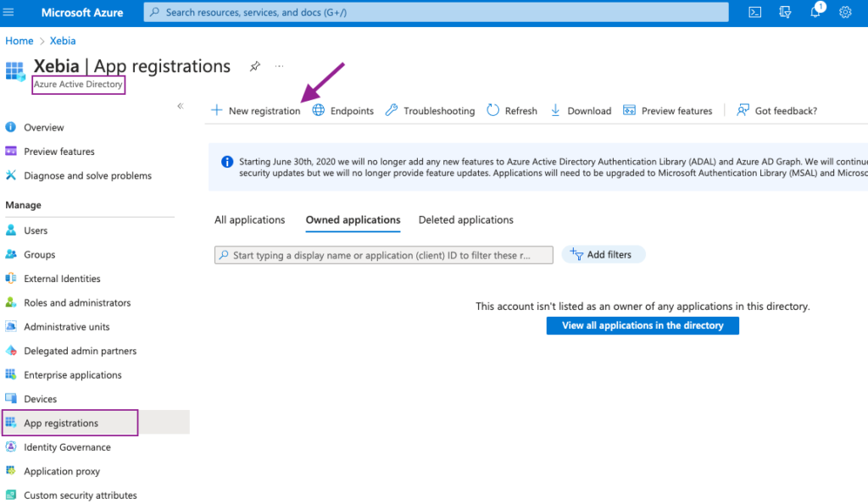This screenshot has width=868, height=504.
Task: Open the Directories and subscriptions filter icon
Action: click(x=785, y=12)
